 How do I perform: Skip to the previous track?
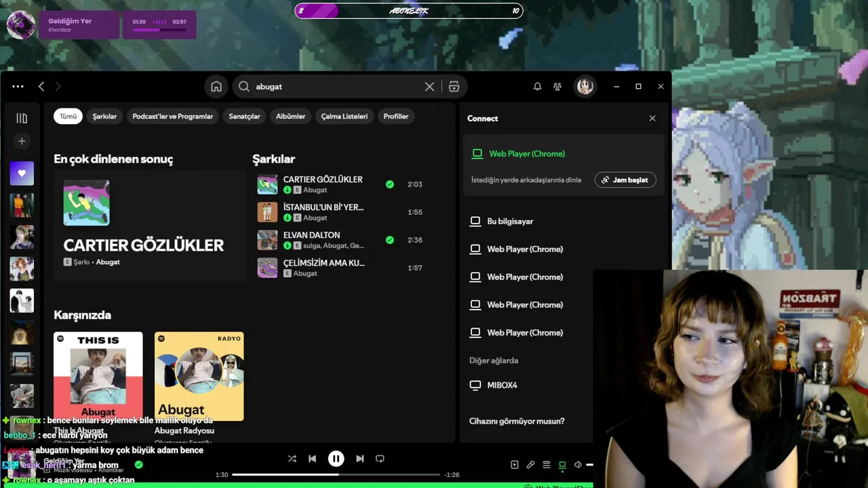tap(312, 459)
